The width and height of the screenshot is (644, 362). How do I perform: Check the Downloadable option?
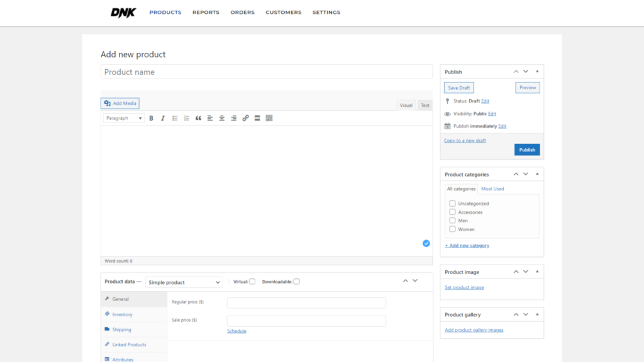[296, 282]
